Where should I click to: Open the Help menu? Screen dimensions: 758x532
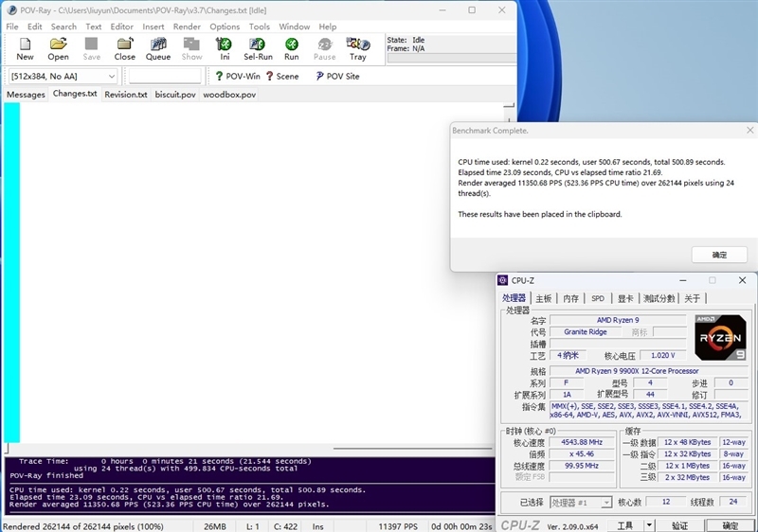pyautogui.click(x=328, y=27)
